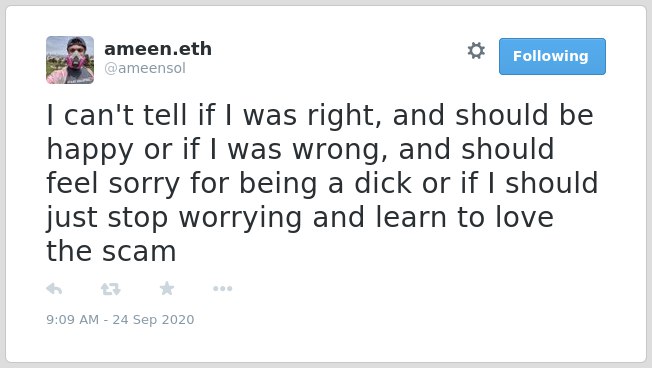Unfollow via the blue Following button
This screenshot has height=368, width=652.
(552, 56)
